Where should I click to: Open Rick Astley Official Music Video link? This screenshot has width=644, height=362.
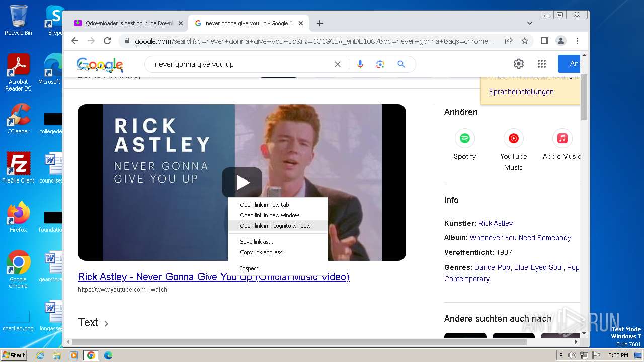(x=214, y=277)
